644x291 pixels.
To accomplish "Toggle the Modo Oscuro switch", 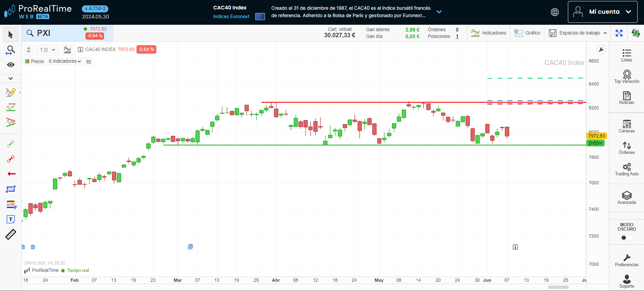I will click(626, 238).
